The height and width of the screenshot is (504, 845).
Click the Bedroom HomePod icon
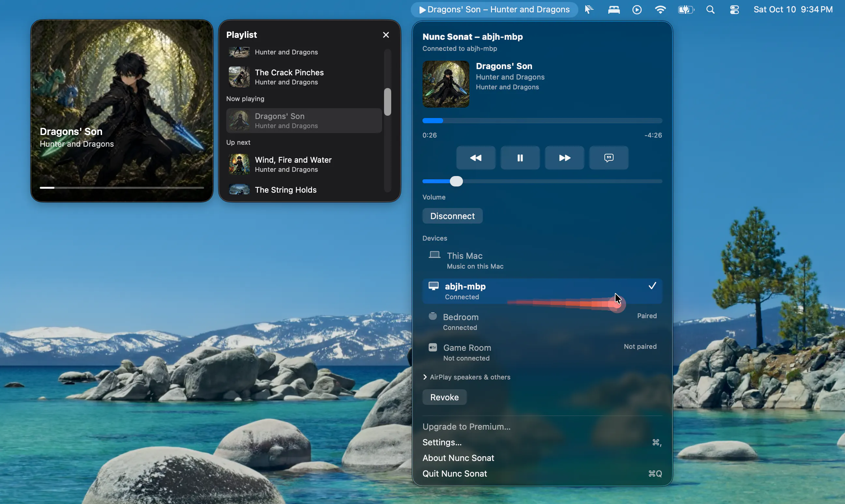coord(433,316)
